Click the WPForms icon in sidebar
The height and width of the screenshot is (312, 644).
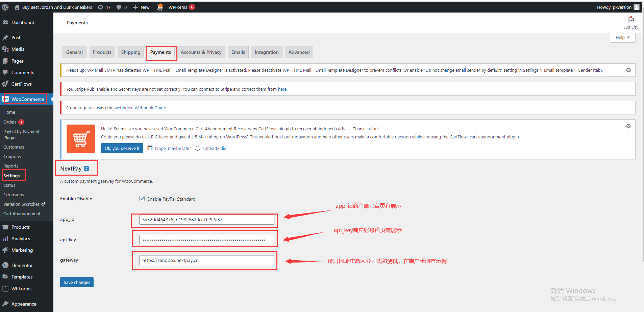click(x=5, y=289)
